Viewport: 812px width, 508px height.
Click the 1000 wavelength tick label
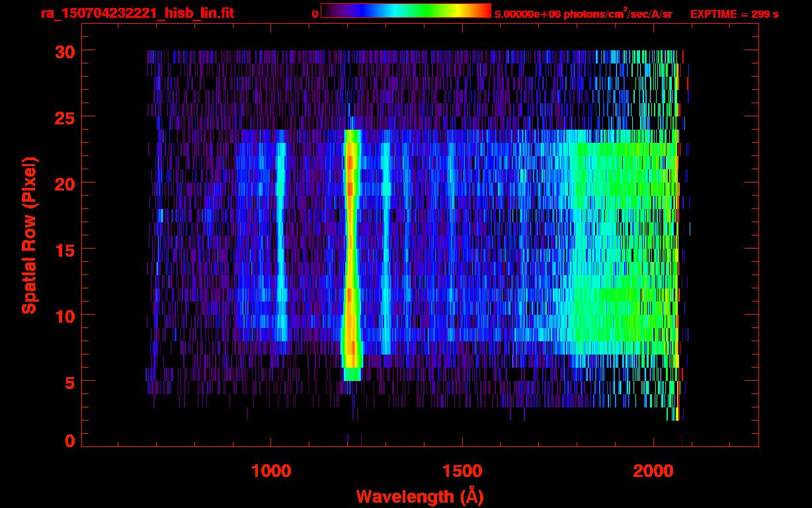coord(270,471)
